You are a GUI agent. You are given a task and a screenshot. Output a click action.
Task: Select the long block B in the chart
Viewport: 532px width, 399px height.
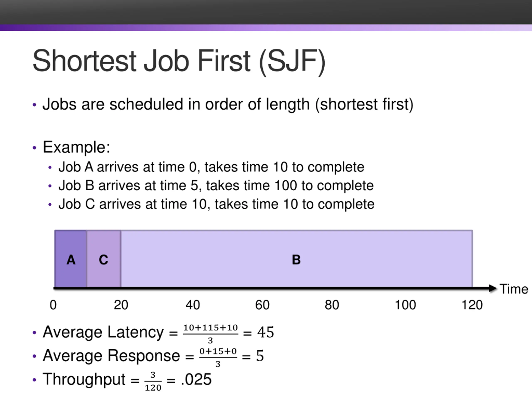coord(296,259)
